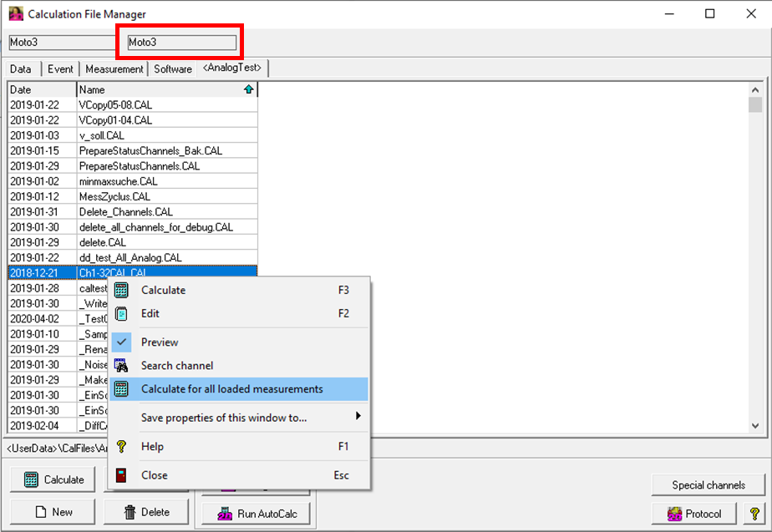The width and height of the screenshot is (772, 532).
Task: Click the vertical scrollbar down arrow
Action: [x=755, y=426]
